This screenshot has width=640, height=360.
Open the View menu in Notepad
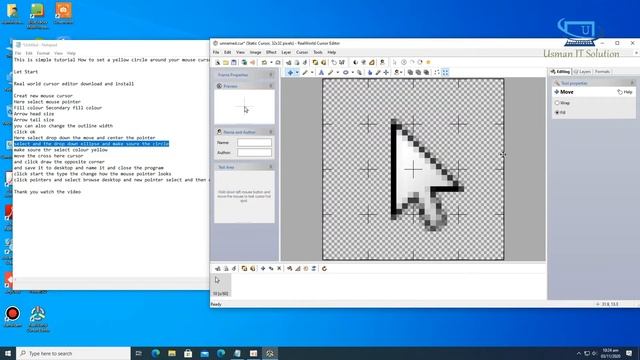click(58, 53)
